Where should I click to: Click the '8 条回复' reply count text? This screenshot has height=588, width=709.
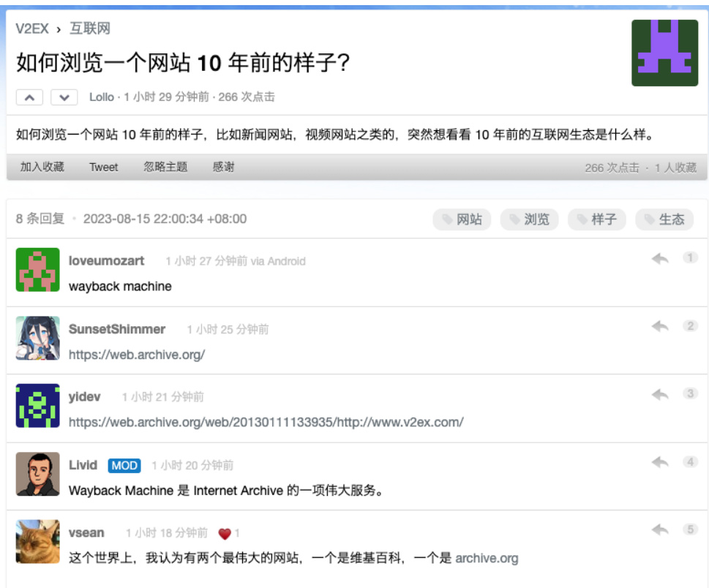[x=40, y=219]
